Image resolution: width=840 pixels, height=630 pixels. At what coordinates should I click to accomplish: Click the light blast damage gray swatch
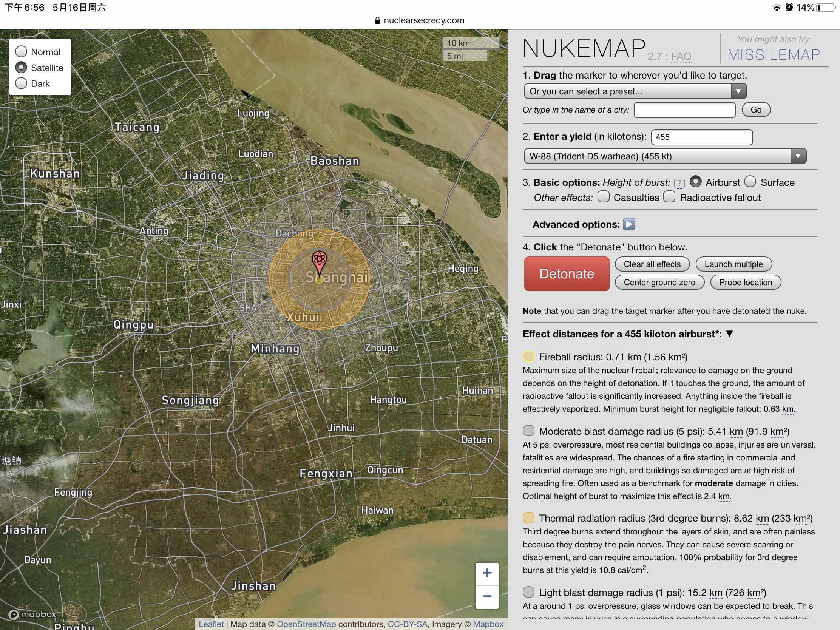[x=528, y=592]
